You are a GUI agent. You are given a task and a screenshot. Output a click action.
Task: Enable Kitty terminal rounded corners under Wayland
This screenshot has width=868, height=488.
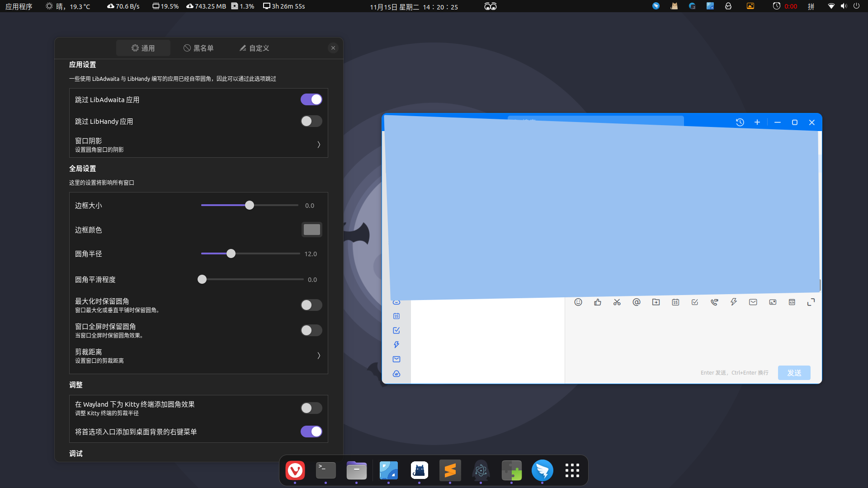(x=311, y=408)
